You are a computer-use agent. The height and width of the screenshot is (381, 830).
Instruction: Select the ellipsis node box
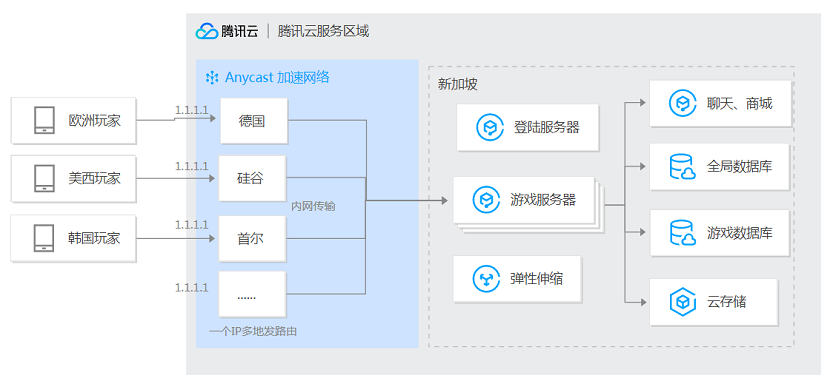point(252,294)
